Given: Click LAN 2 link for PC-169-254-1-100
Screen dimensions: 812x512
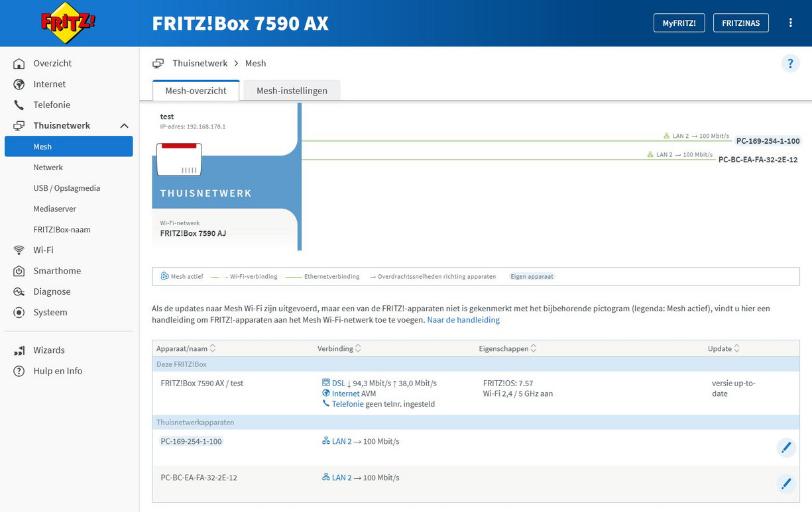Looking at the screenshot, I should 341,441.
